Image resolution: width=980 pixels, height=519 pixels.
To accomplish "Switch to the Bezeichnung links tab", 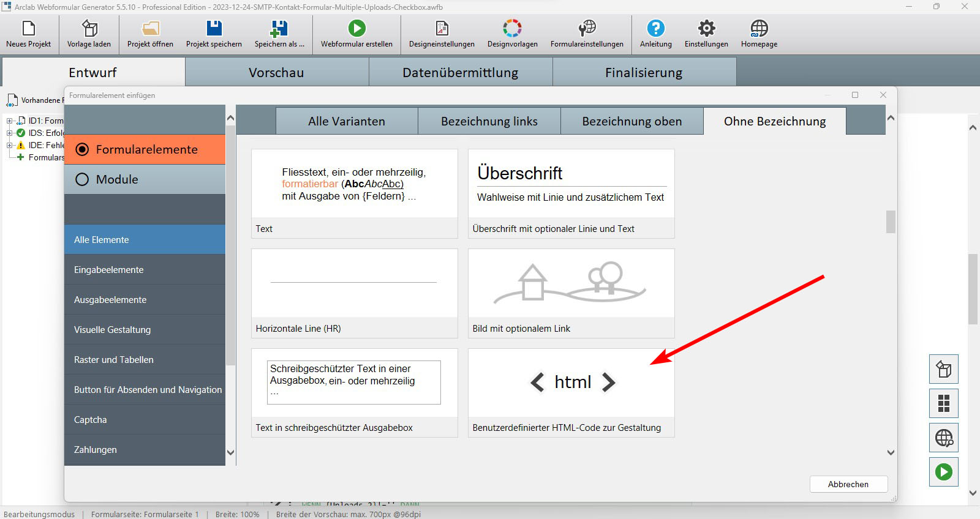I will click(x=489, y=121).
